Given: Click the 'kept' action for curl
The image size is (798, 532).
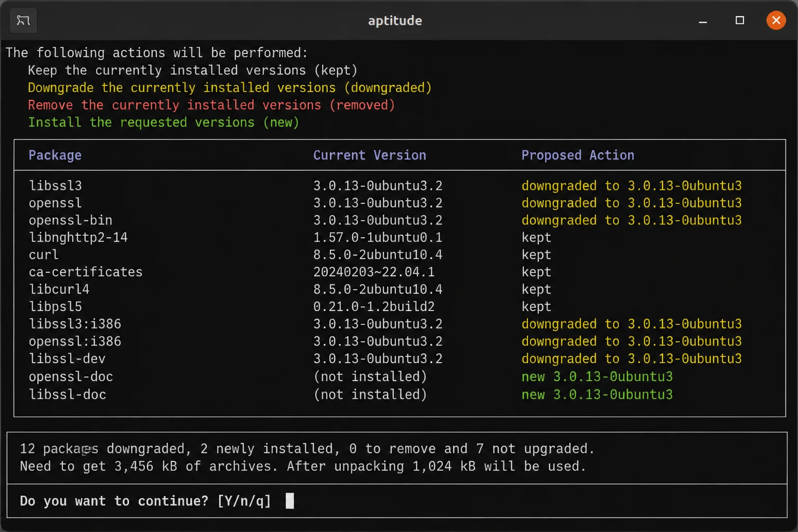Looking at the screenshot, I should tap(536, 255).
